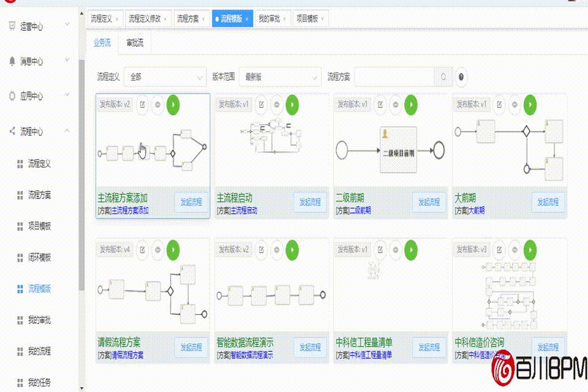Click the search magnifier icon
Viewport: 588px width, 392px height.
pyautogui.click(x=443, y=77)
